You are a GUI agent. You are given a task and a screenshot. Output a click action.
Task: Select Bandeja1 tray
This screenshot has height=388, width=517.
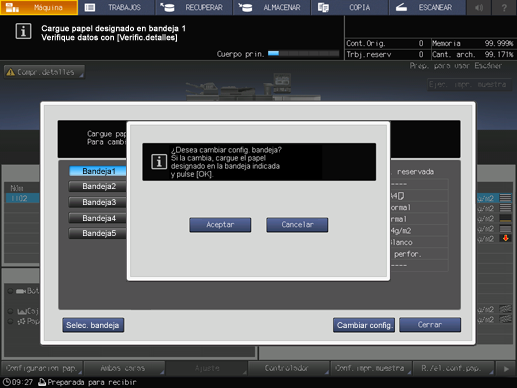tap(97, 171)
